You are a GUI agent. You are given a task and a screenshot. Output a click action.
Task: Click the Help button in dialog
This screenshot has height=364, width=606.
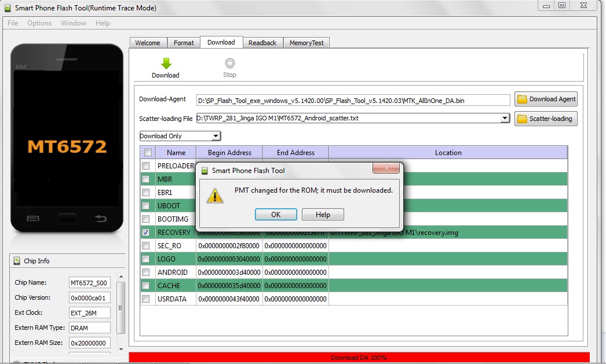click(x=323, y=215)
